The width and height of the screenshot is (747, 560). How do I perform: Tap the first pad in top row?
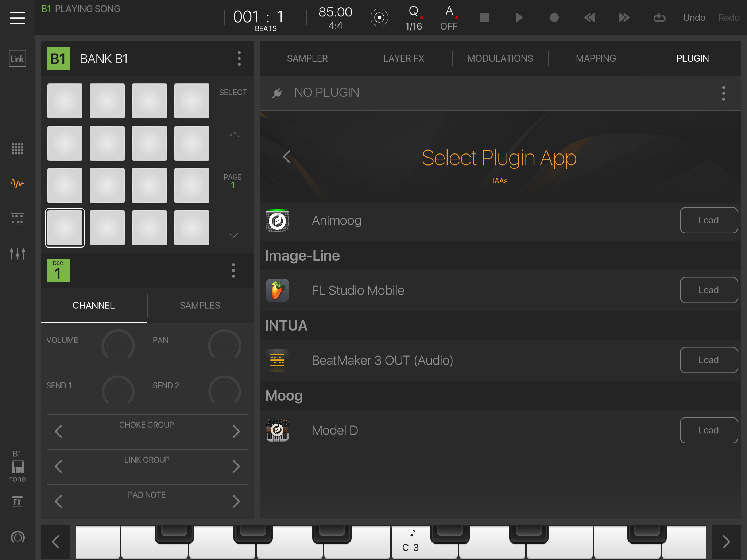tap(65, 101)
